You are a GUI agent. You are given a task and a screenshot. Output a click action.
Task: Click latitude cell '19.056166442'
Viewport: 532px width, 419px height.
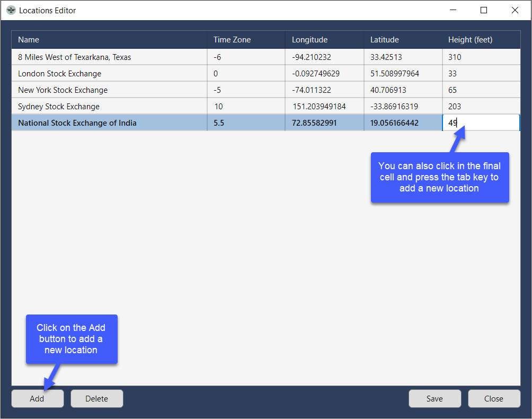click(403, 123)
